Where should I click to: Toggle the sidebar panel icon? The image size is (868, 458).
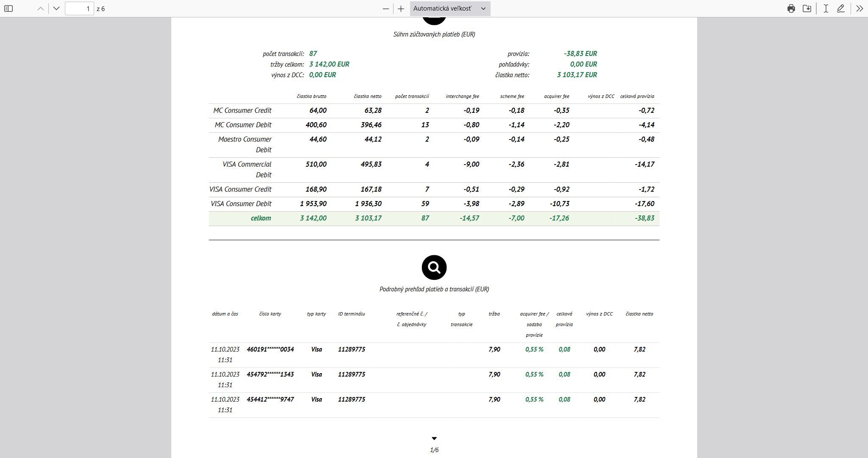[8, 8]
